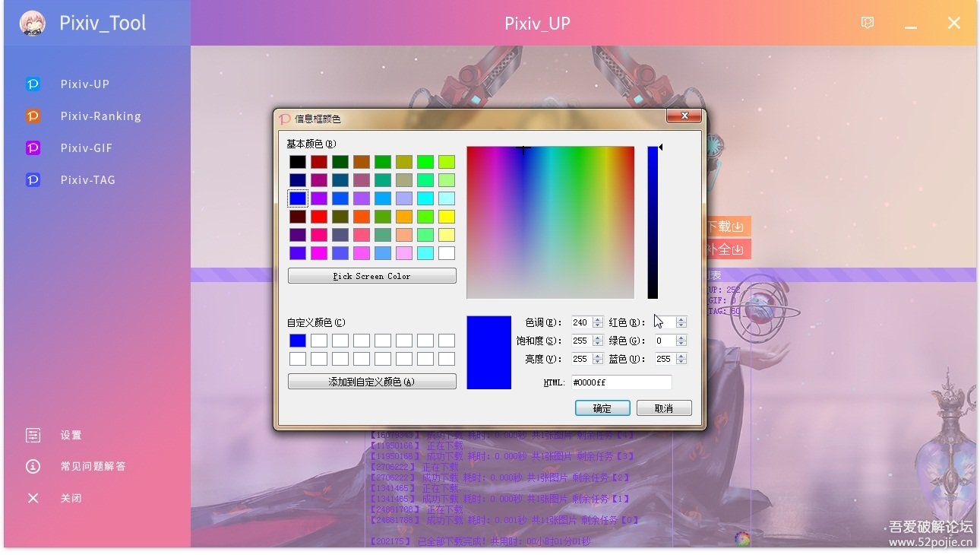Click the 绿色 green value field
This screenshot has width=980, height=555.
(665, 341)
